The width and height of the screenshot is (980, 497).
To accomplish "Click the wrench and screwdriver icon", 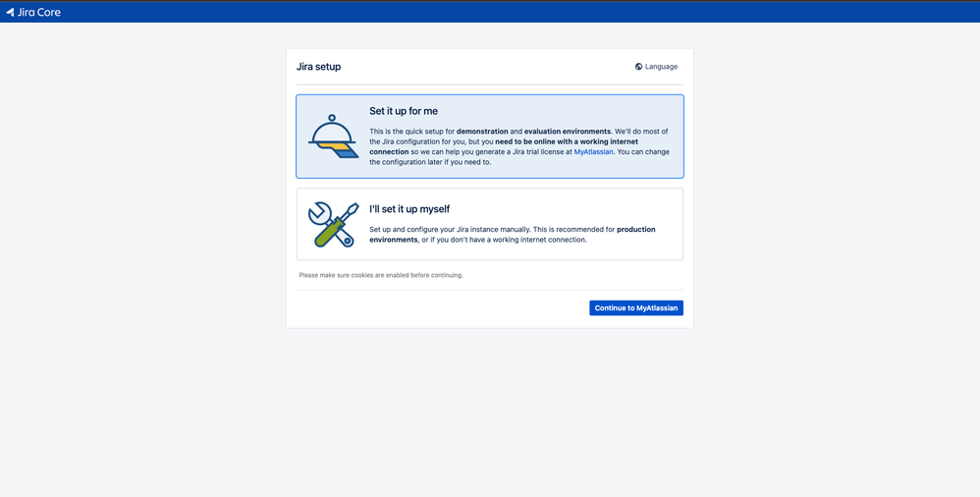I will 333,224.
